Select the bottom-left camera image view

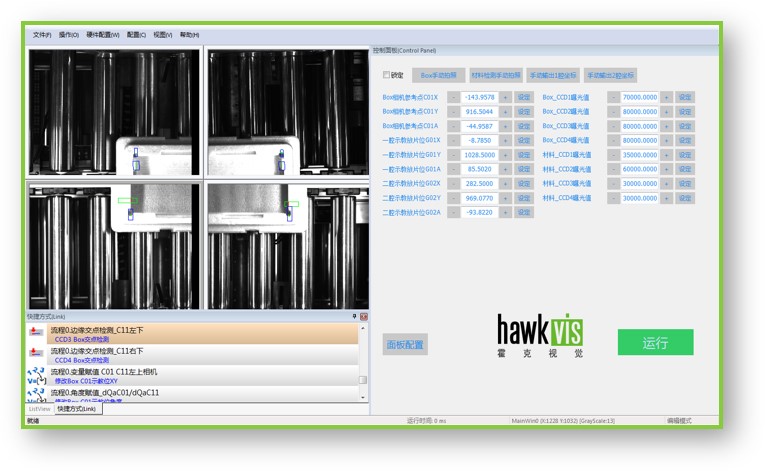(114, 246)
